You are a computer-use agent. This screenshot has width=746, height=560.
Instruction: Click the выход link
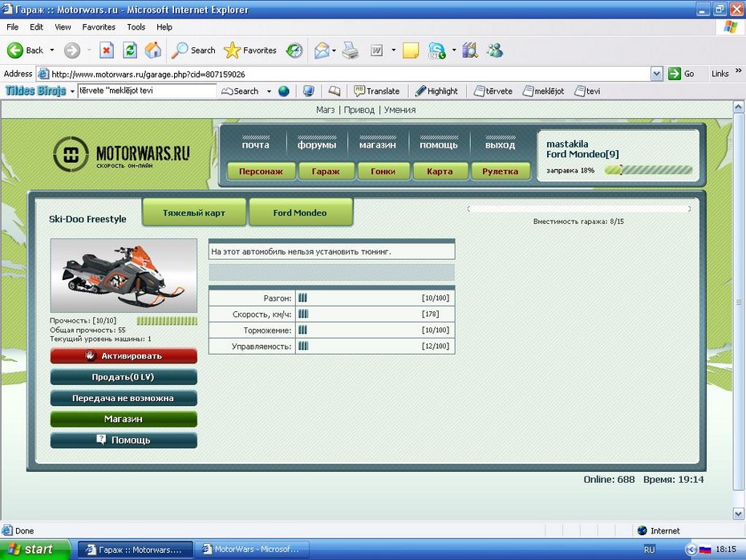(500, 144)
